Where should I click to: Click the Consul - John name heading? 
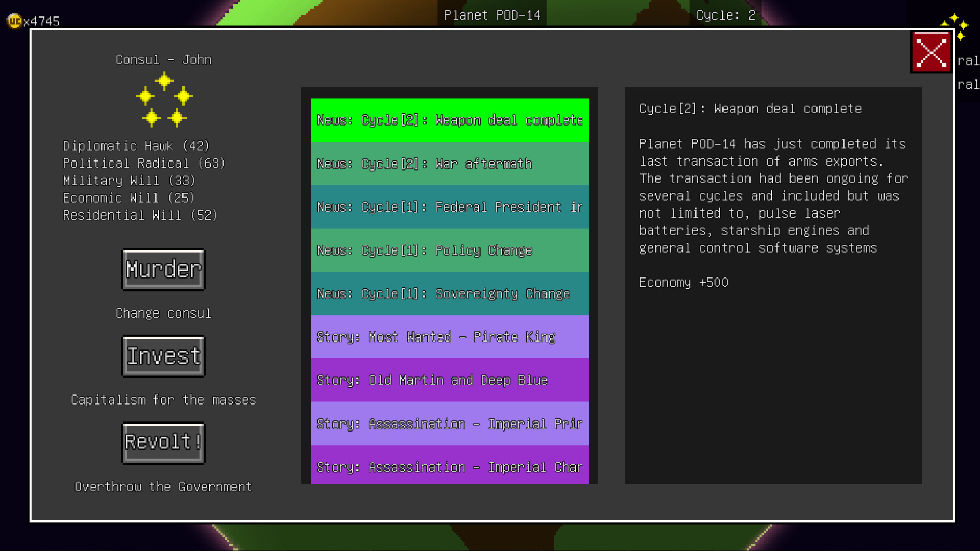point(163,60)
